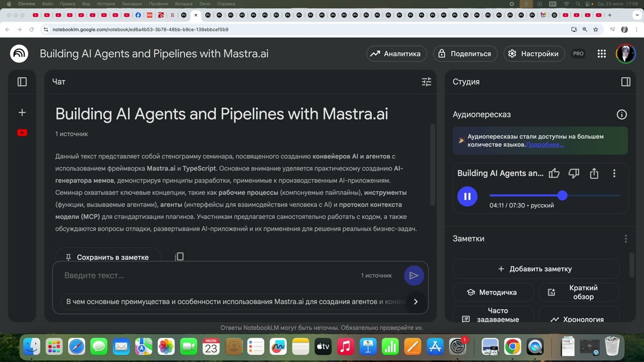Open notebook Настройки
The width and height of the screenshot is (644, 362).
coord(535,54)
